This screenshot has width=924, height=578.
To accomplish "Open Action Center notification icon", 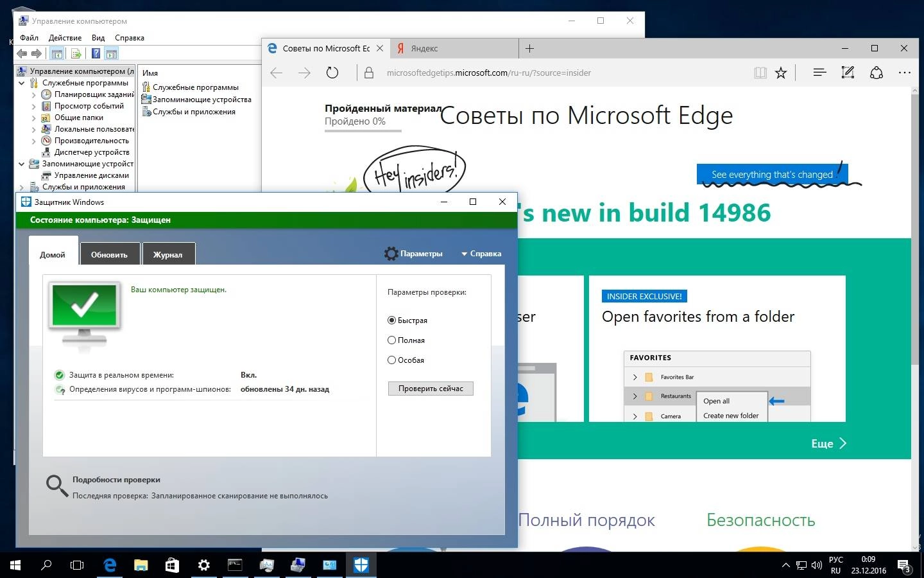I will click(904, 566).
